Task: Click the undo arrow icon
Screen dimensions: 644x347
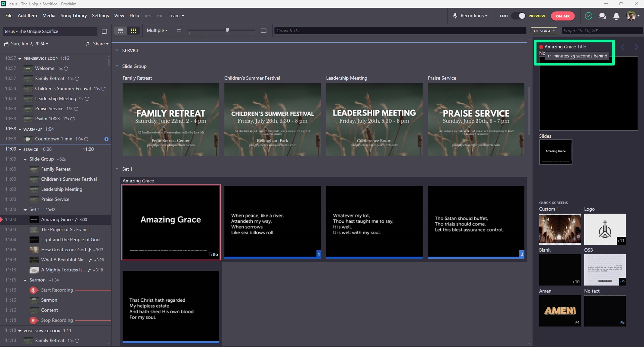Action: pyautogui.click(x=148, y=16)
